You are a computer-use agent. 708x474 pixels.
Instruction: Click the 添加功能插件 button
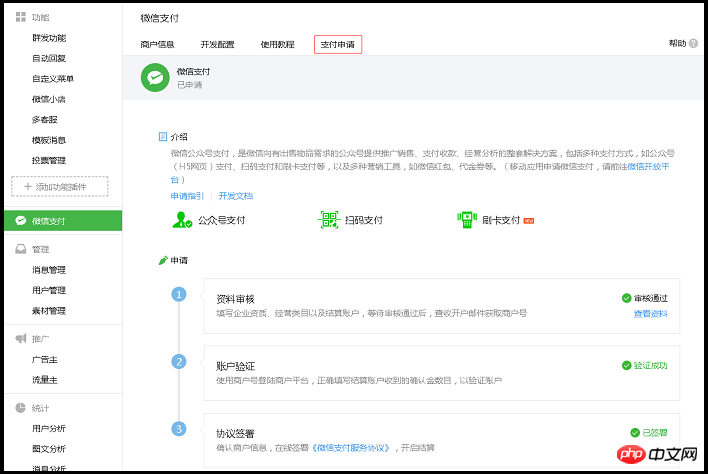(60, 186)
